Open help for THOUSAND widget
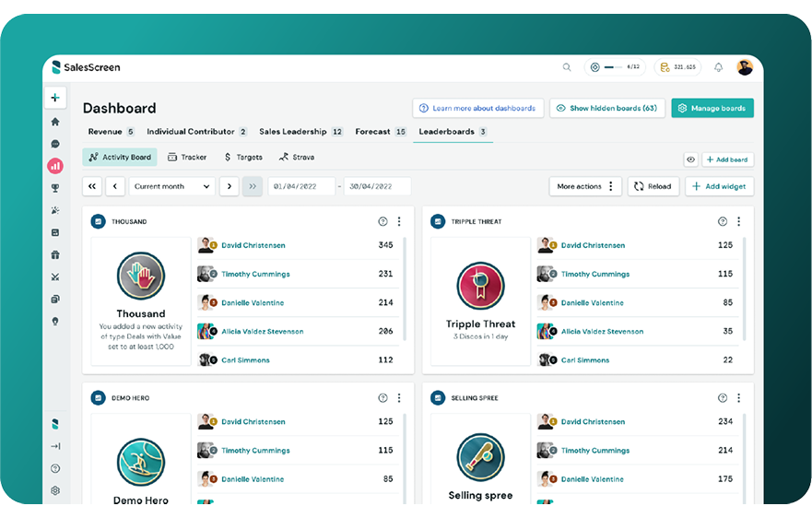 [x=382, y=222]
